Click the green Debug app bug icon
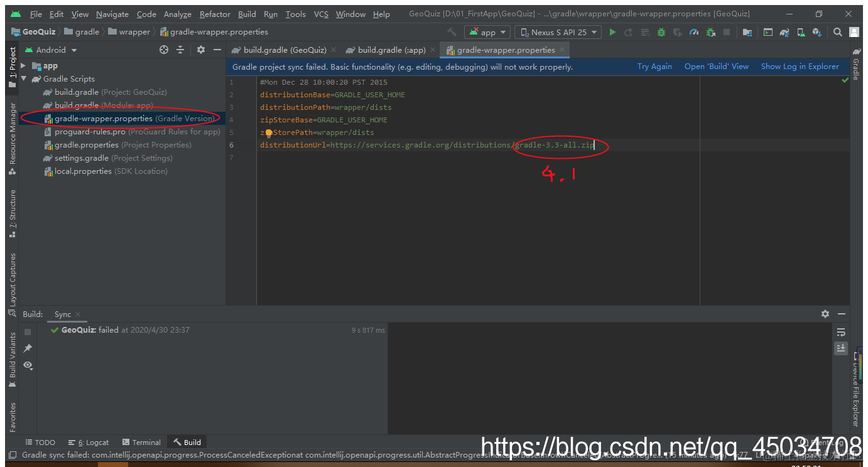Viewport: 868px width, 467px height. tap(661, 32)
